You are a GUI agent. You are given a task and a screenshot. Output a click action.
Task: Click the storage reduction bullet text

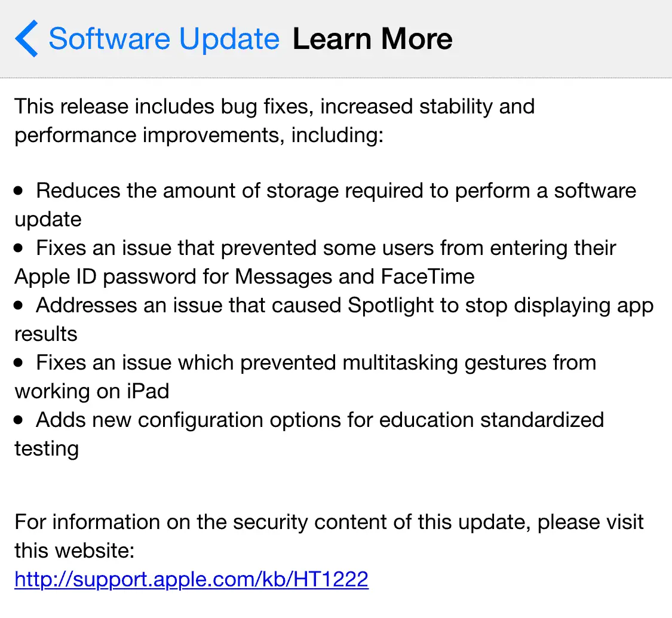click(x=336, y=191)
